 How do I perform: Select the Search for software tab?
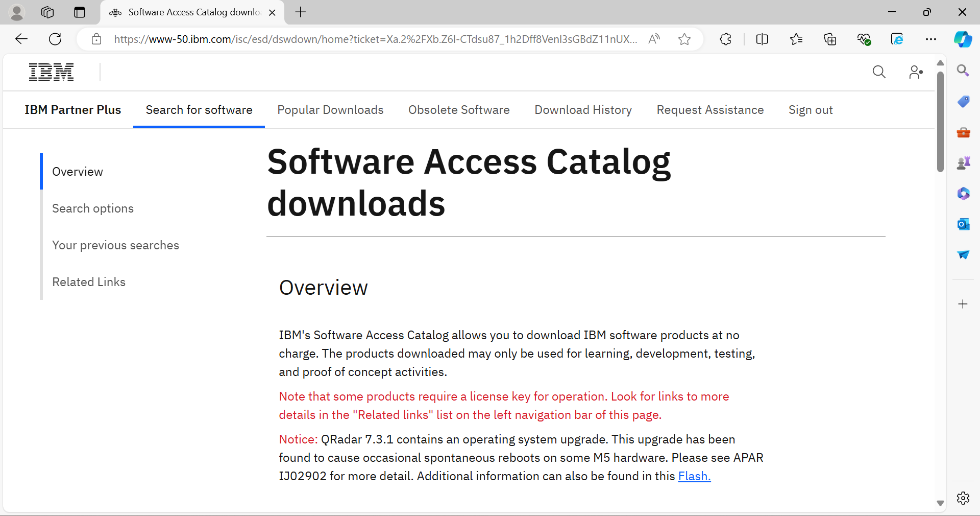[199, 110]
